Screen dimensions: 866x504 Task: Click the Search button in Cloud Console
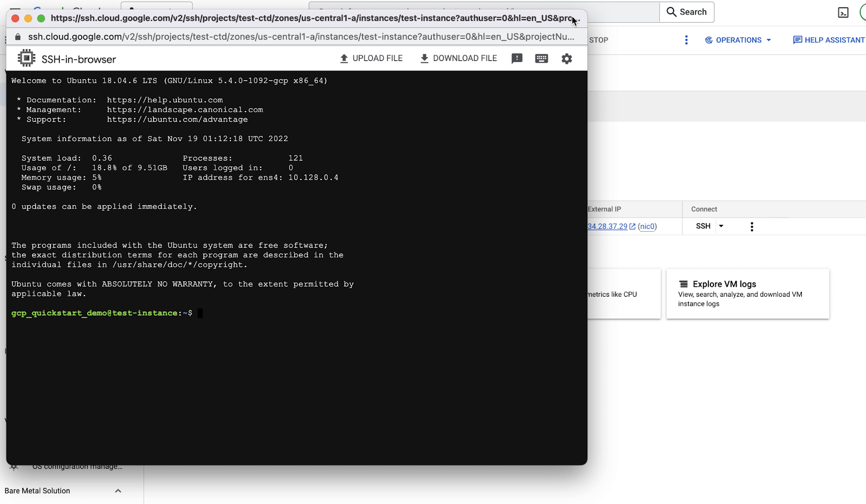coord(687,12)
